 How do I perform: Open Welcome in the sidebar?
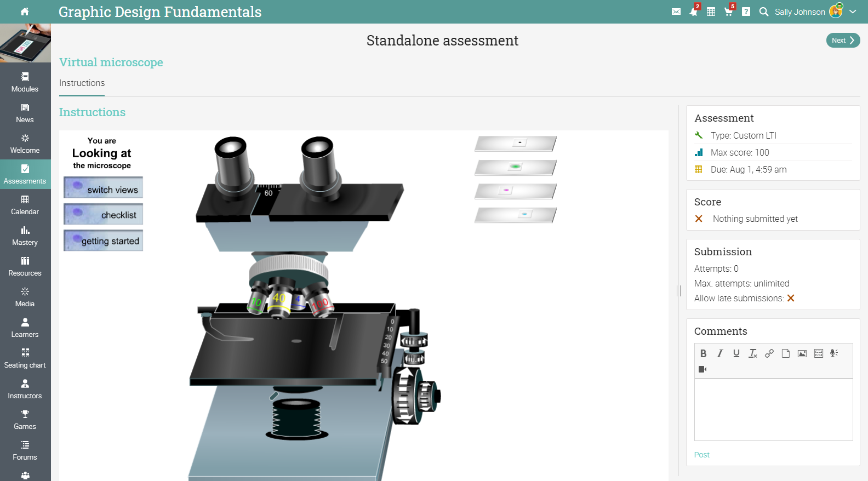[x=25, y=144]
